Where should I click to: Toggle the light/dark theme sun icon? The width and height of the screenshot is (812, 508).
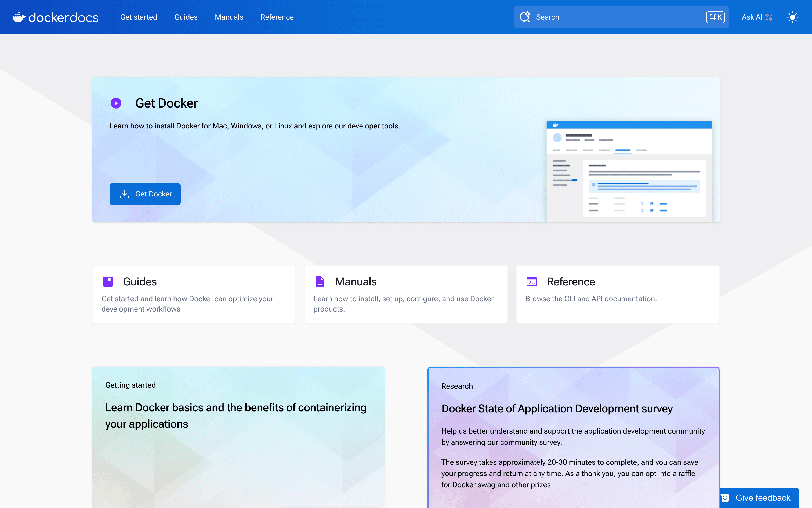coord(793,17)
